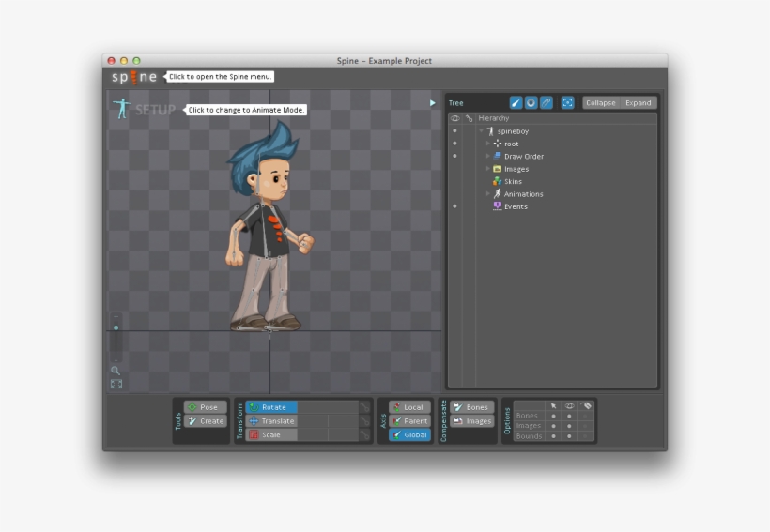Enable the Global axis option
Screen dimensions: 770x532
(x=409, y=435)
